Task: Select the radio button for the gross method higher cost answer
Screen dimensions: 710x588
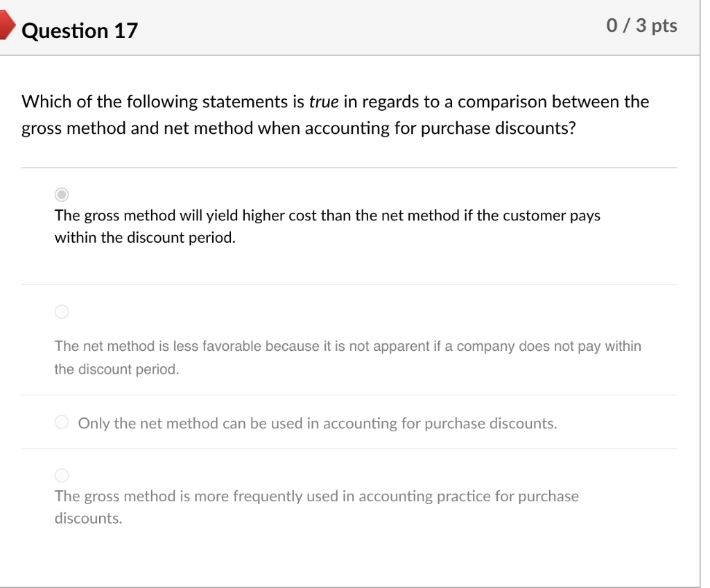Action: point(61,194)
